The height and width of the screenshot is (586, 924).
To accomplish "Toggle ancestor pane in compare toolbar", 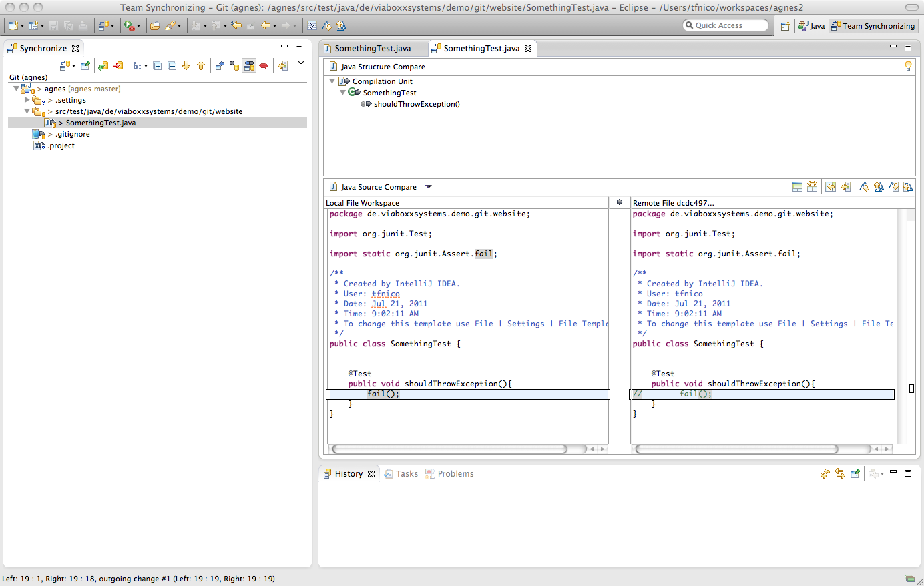I will point(797,187).
